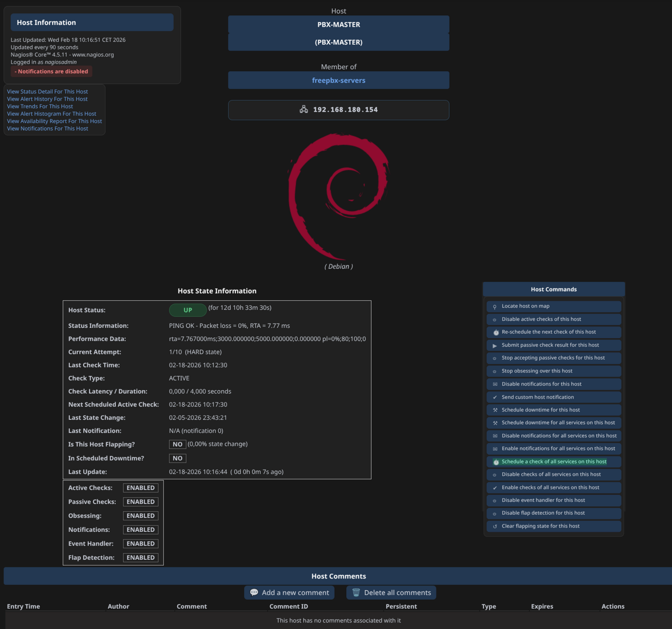Click the play arrow icon for passive check
This screenshot has width=672, height=629.
coord(495,345)
